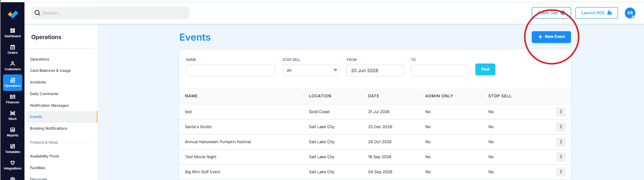Open the Reports sidebar icon
Screen dimensions: 644x180
(x=12, y=132)
